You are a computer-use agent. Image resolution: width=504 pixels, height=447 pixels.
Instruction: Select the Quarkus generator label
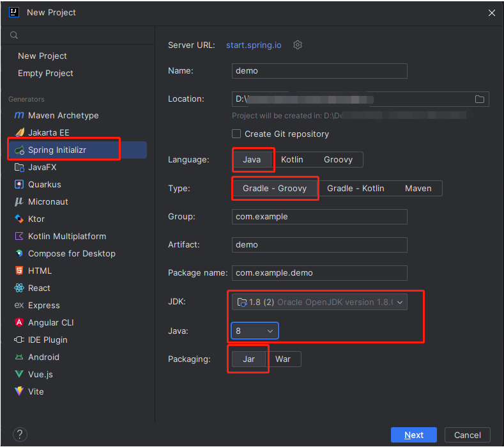pos(45,184)
